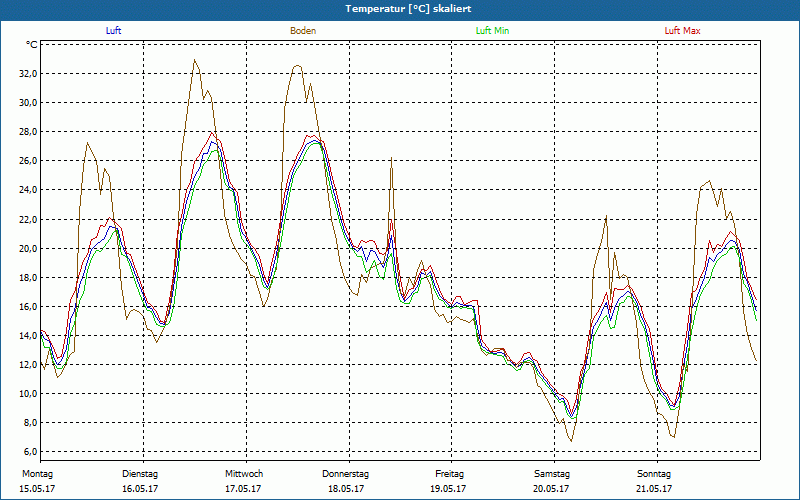Click the '8,0' y-axis value
800x500 pixels.
click(x=31, y=422)
